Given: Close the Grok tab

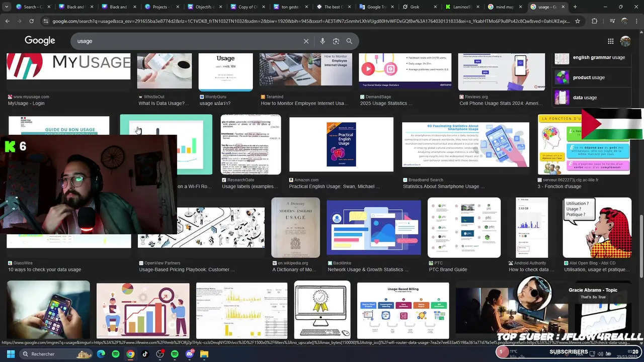Looking at the screenshot, I should pos(435,7).
